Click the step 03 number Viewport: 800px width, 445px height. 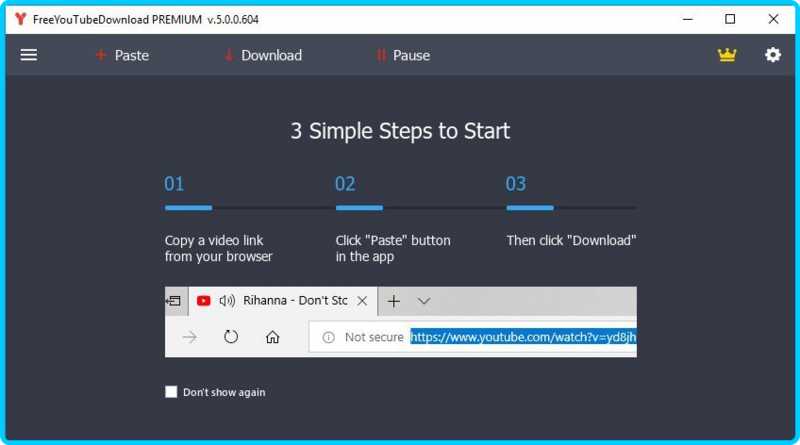[x=515, y=184]
